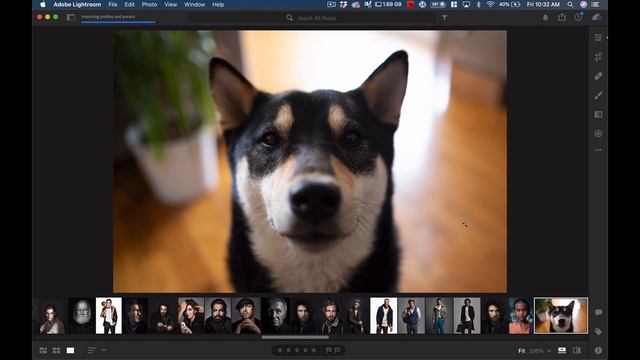640x360 pixels.
Task: Click the search filter funnel icon
Action: tap(444, 18)
